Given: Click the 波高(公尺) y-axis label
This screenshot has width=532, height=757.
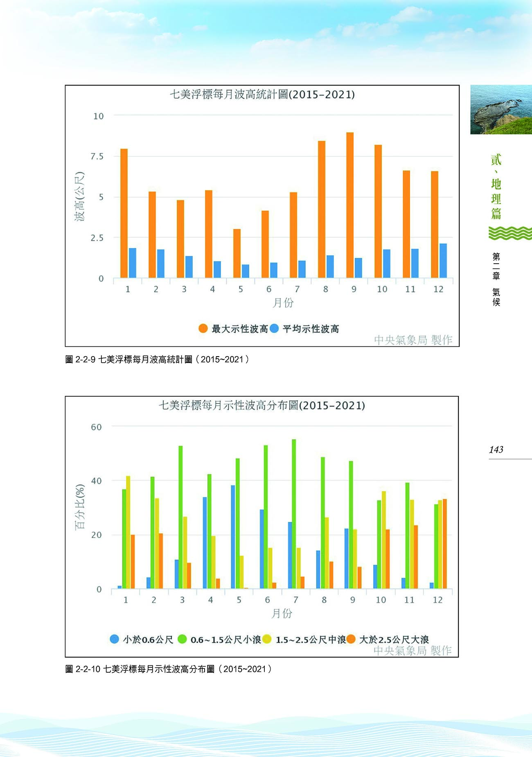Looking at the screenshot, I should tap(79, 197).
